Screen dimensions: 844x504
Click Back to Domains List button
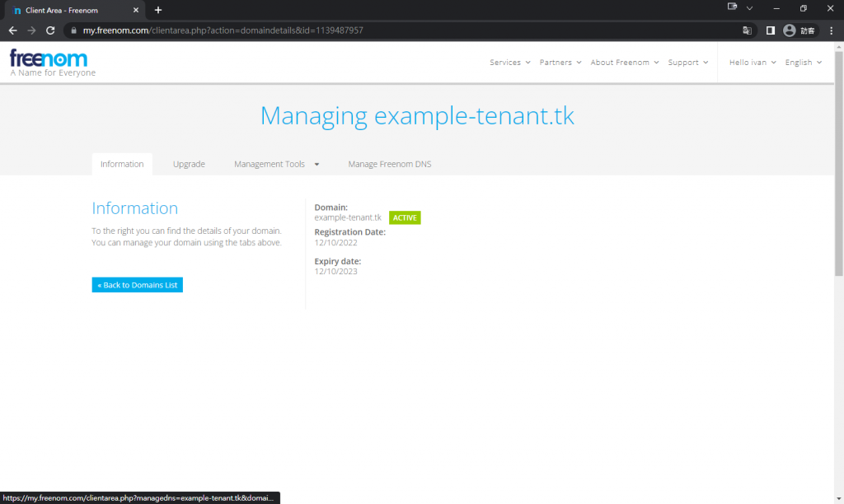click(x=138, y=285)
